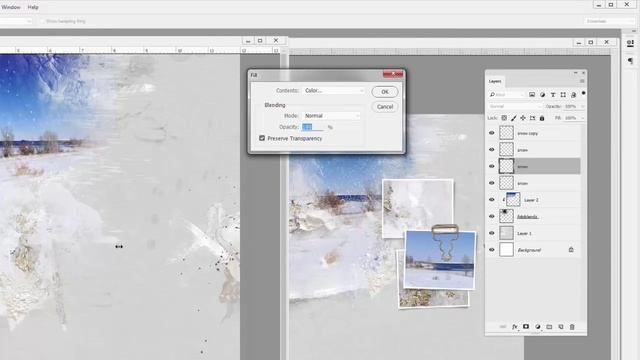
Task: Close the right document window
Action: pos(607,42)
